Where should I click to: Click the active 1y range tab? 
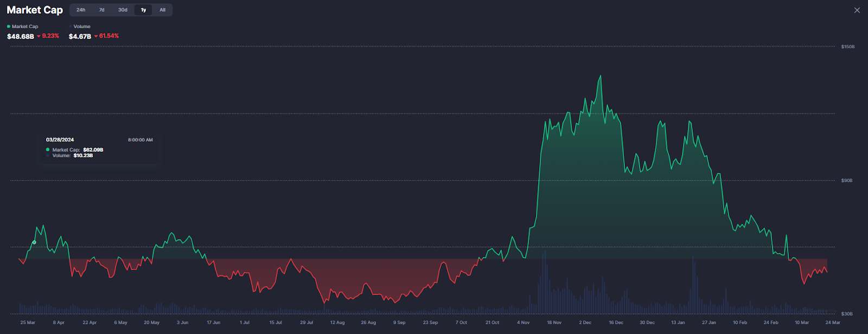pyautogui.click(x=143, y=10)
